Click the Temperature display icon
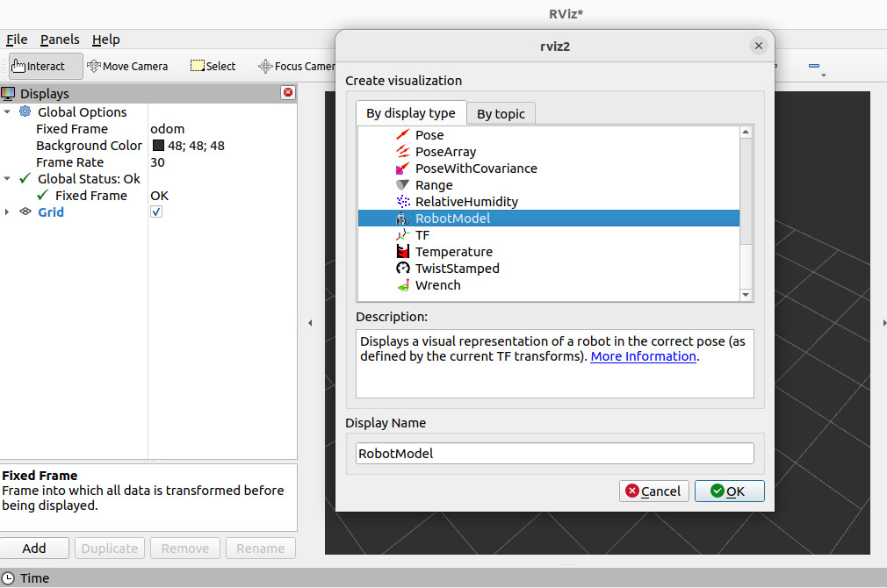Image resolution: width=887 pixels, height=588 pixels. coord(402,252)
